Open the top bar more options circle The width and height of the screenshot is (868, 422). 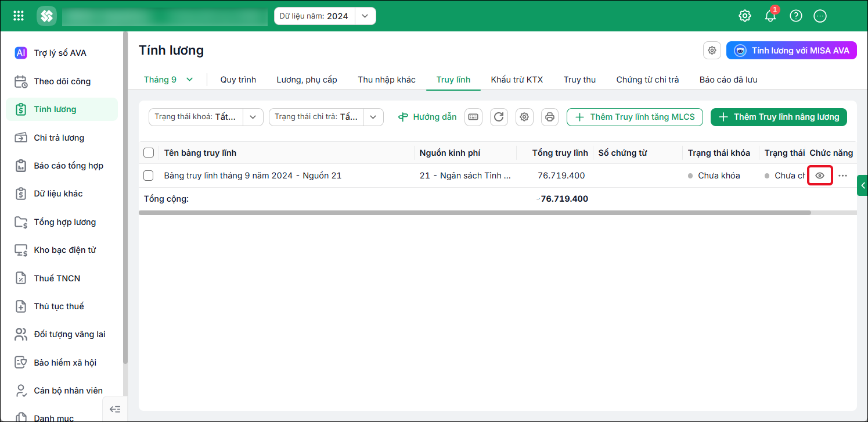coord(820,16)
